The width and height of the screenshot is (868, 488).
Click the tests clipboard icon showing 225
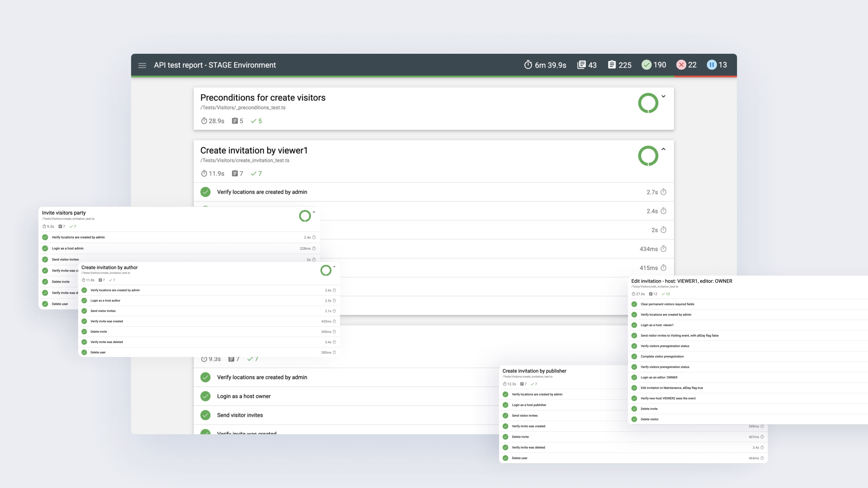612,65
